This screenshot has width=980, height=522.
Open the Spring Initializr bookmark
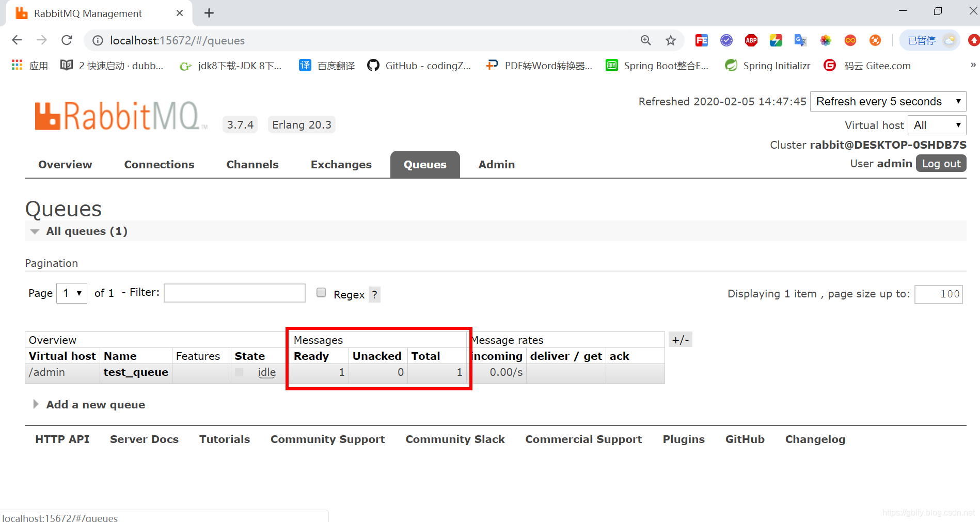point(767,66)
